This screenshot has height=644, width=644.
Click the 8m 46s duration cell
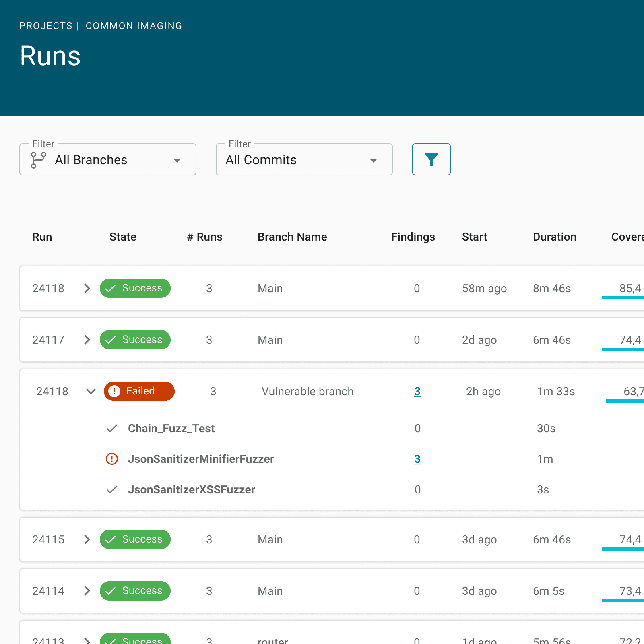point(552,288)
